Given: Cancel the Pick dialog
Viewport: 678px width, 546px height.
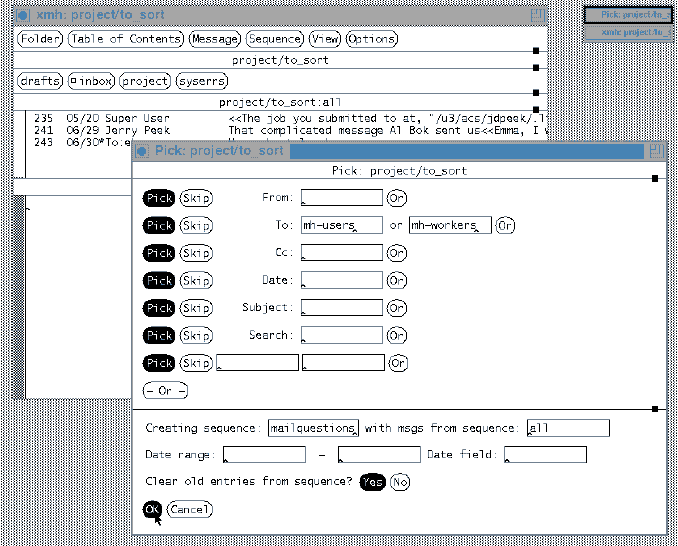Looking at the screenshot, I should coord(189,510).
